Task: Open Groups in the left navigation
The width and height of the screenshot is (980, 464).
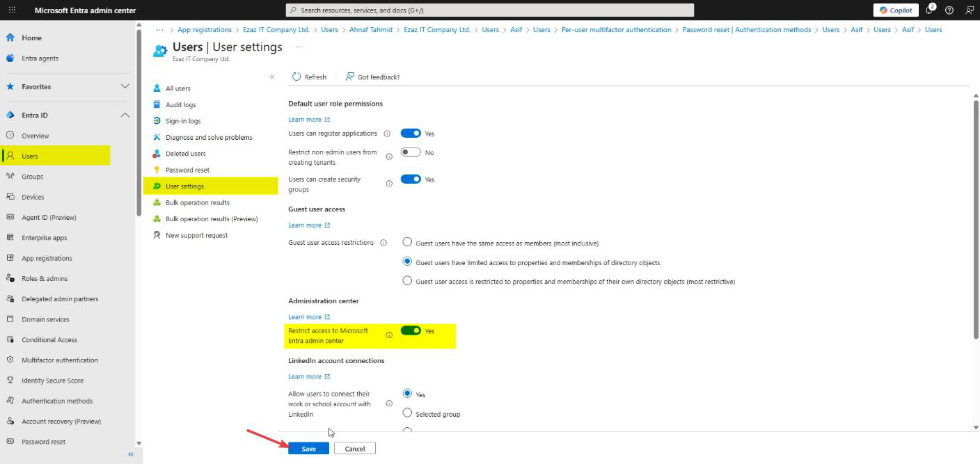Action: click(32, 177)
